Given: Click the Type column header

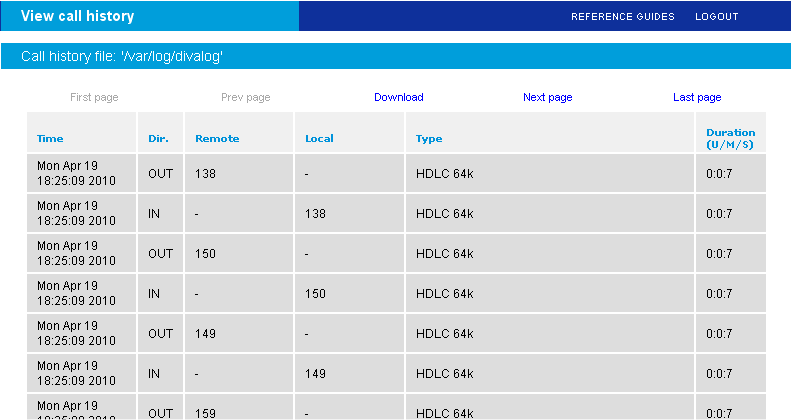Looking at the screenshot, I should point(429,139).
